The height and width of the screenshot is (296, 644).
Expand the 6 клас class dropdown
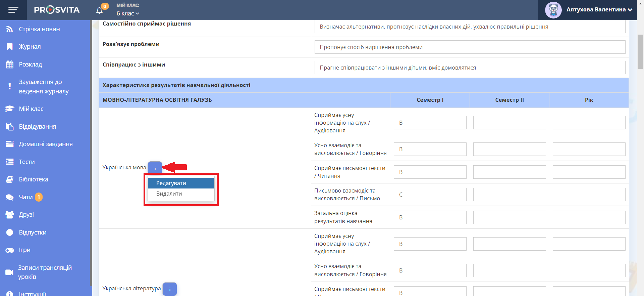pos(128,13)
